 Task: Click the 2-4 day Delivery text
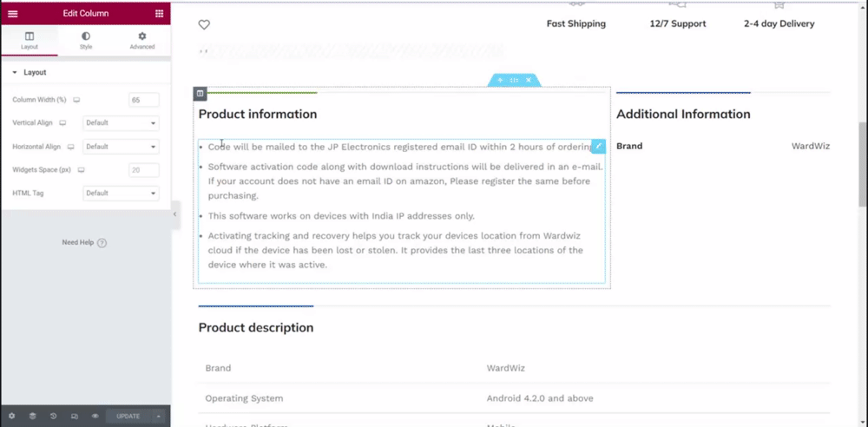point(779,23)
